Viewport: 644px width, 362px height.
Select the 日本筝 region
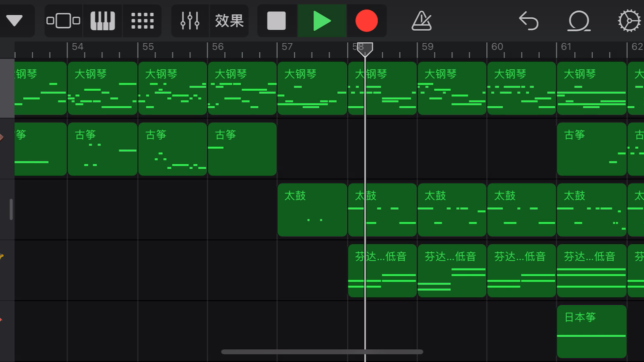coord(592,332)
